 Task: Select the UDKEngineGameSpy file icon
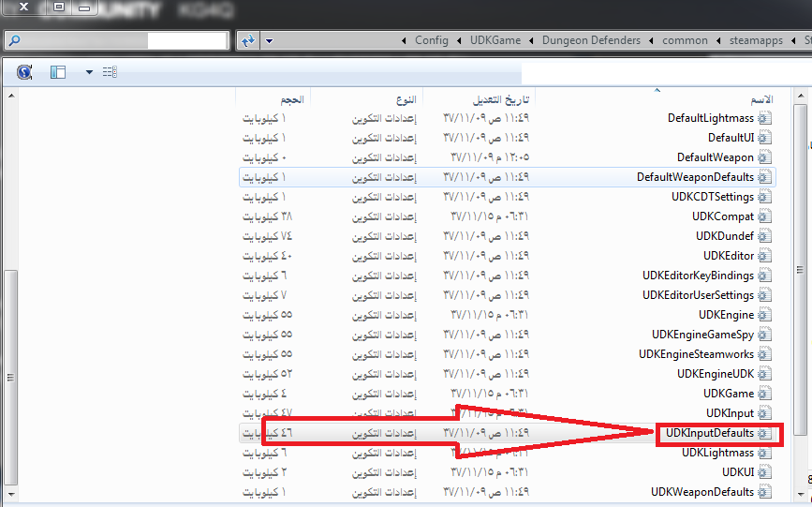764,335
